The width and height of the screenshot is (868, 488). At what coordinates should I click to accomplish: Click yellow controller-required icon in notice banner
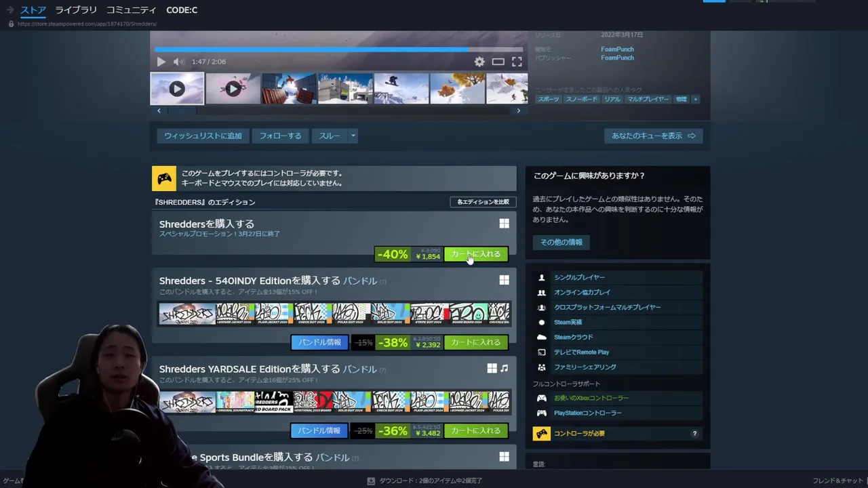[x=164, y=178]
